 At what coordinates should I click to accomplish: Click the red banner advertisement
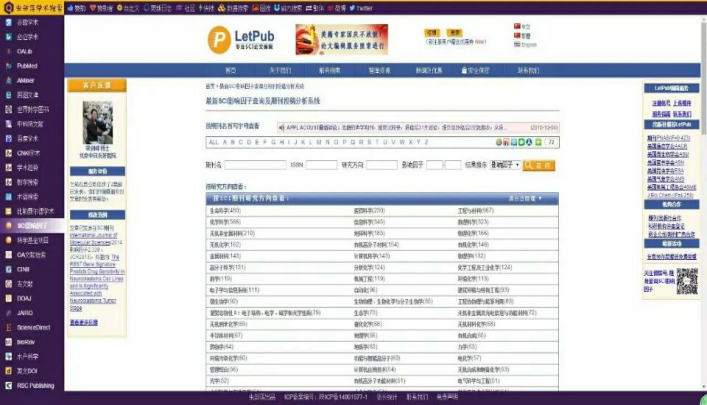pyautogui.click(x=342, y=39)
